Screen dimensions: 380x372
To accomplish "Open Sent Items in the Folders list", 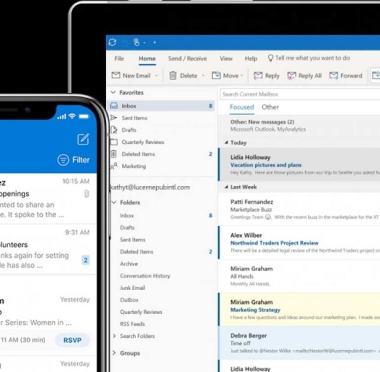I will pos(133,240).
